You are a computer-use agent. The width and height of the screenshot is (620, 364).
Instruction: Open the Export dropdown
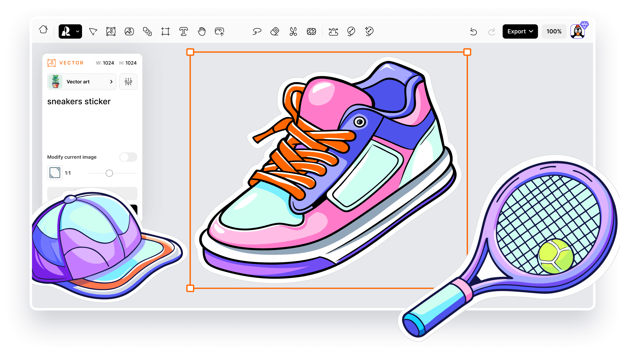tap(520, 31)
